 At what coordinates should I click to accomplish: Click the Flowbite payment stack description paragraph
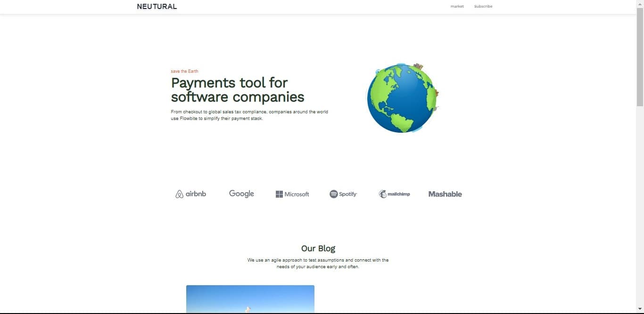(249, 115)
